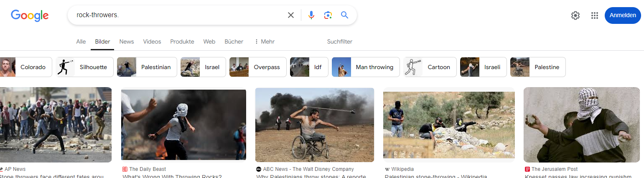Switch to the Alle tab

click(x=81, y=41)
